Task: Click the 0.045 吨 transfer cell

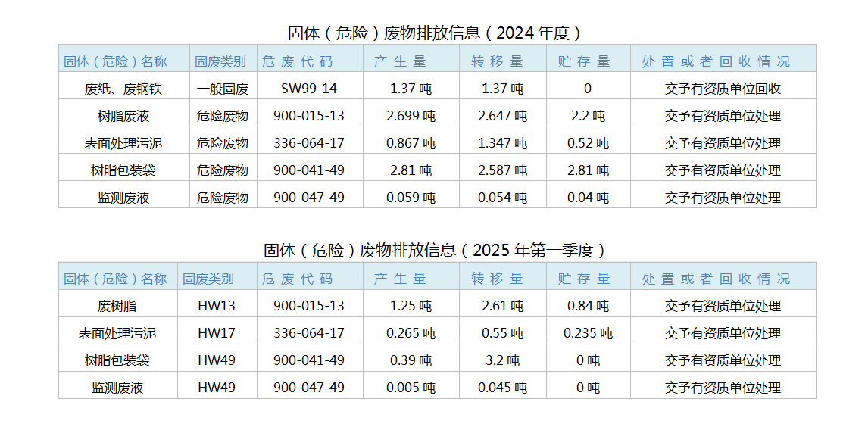Action: tap(502, 388)
